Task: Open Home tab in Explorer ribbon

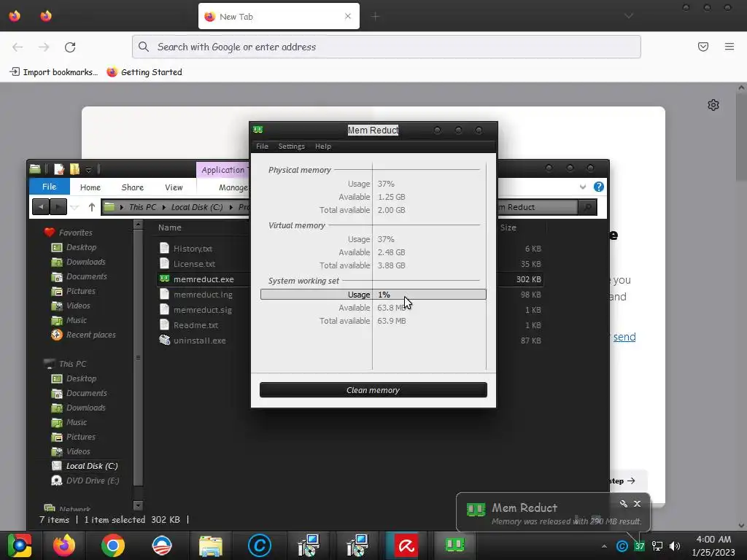Action: point(90,187)
